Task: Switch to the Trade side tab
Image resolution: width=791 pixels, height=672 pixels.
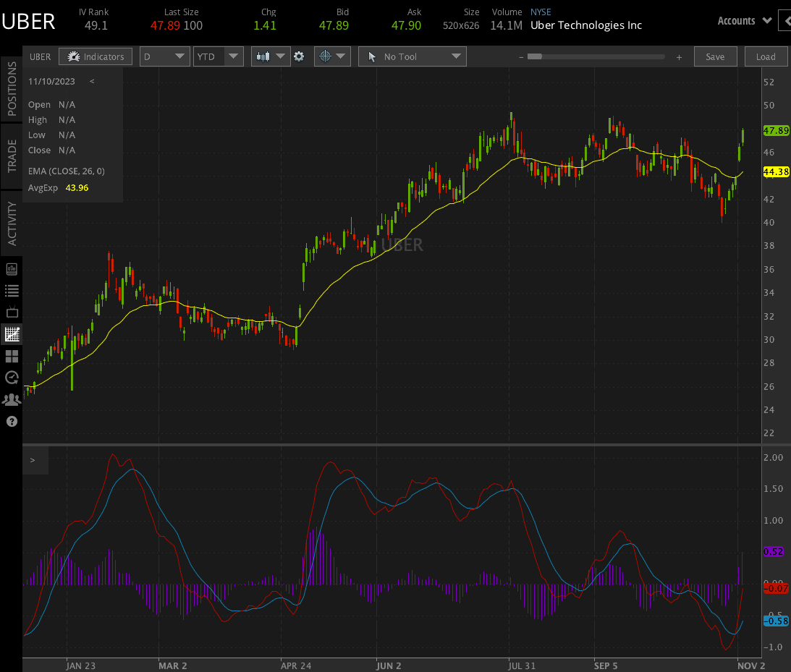Action: (x=12, y=156)
